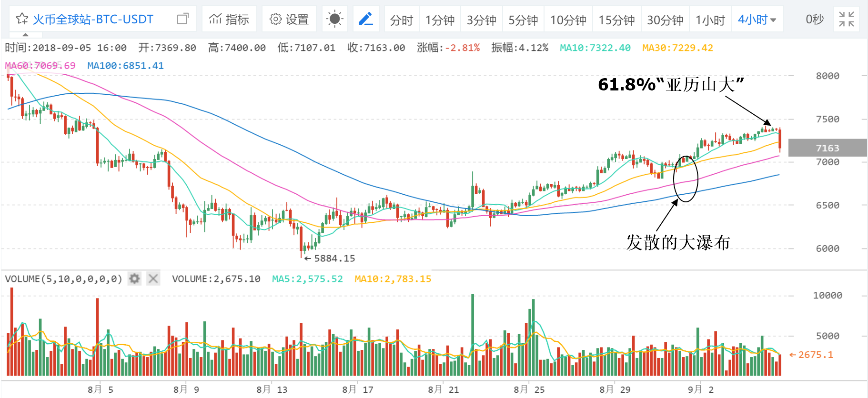Select the blue pencil drawing tool
Screen dimensions: 868x398
(366, 19)
